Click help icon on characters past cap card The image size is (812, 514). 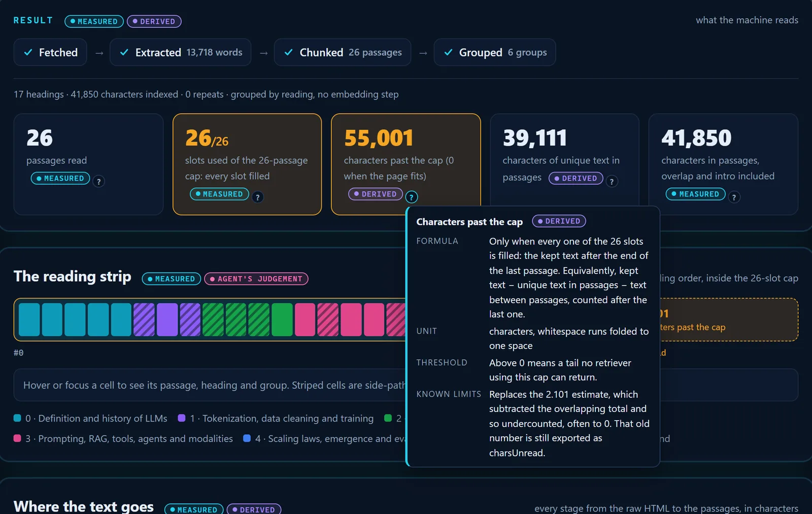(x=412, y=197)
